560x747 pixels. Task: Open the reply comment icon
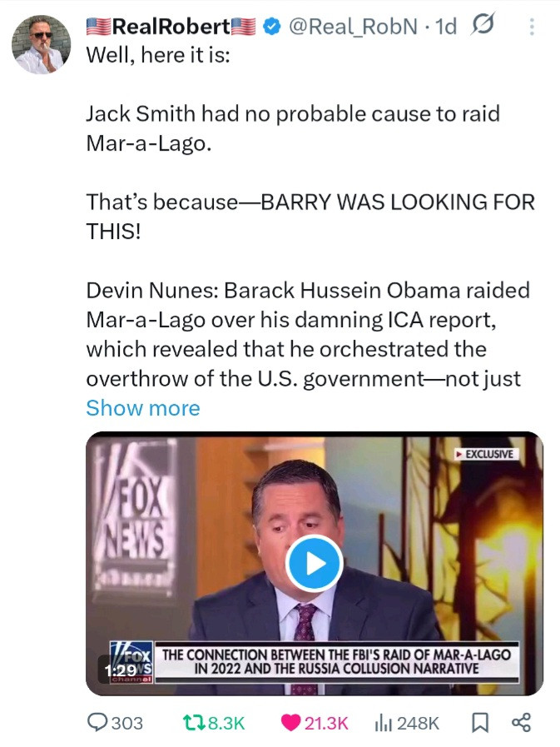click(97, 722)
